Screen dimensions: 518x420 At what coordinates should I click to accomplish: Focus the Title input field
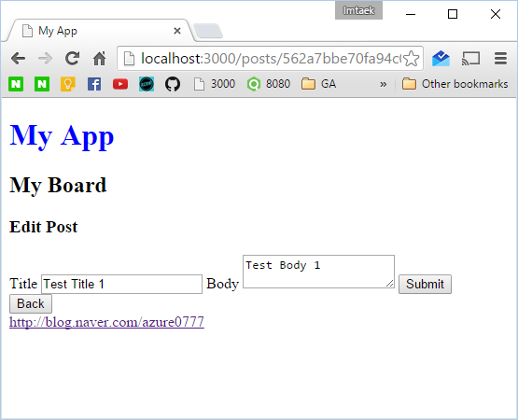(121, 284)
